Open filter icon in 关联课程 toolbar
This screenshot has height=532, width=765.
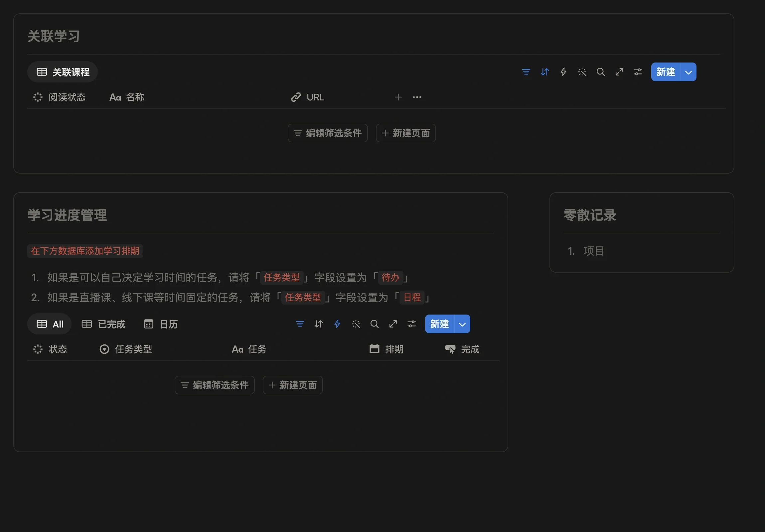(526, 72)
